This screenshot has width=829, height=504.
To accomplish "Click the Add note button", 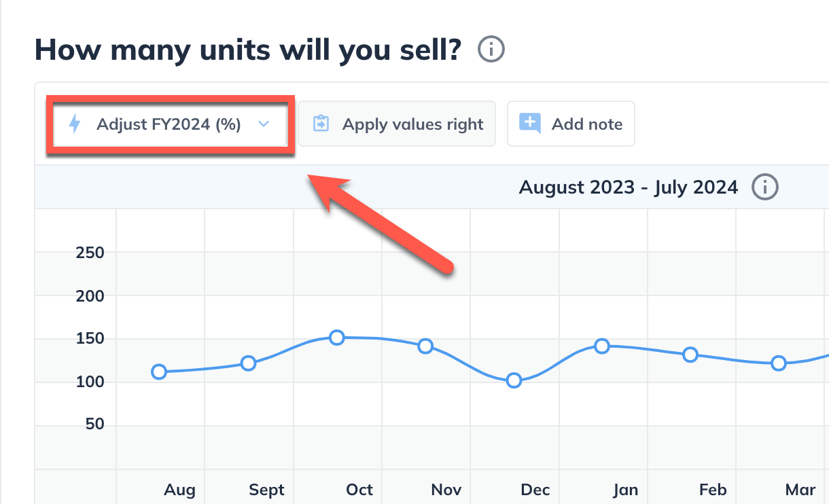I will pos(571,124).
